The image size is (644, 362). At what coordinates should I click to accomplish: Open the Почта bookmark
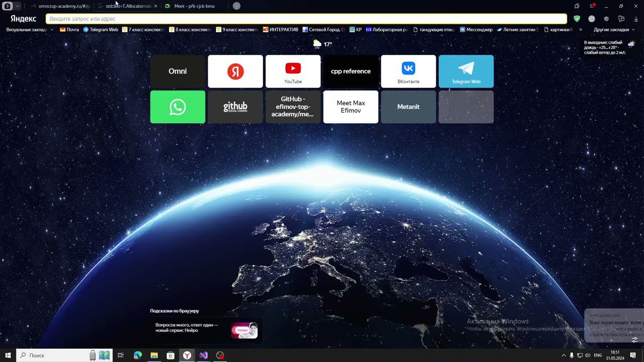click(x=69, y=30)
